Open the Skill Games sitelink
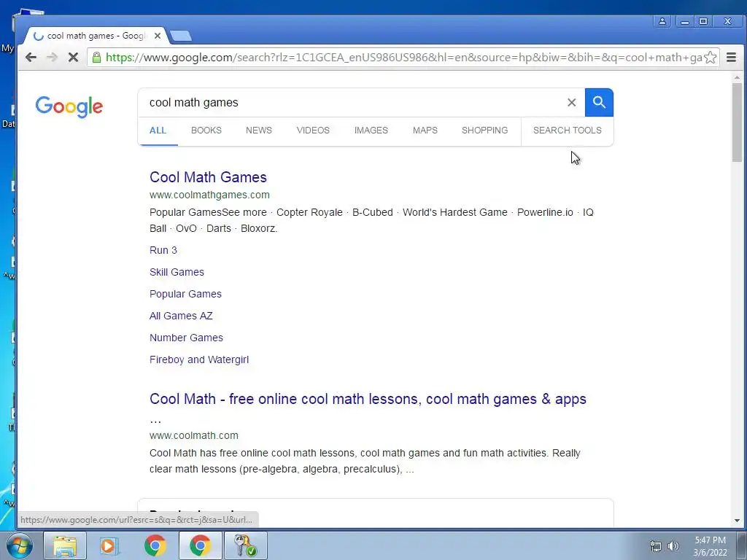 pos(177,273)
